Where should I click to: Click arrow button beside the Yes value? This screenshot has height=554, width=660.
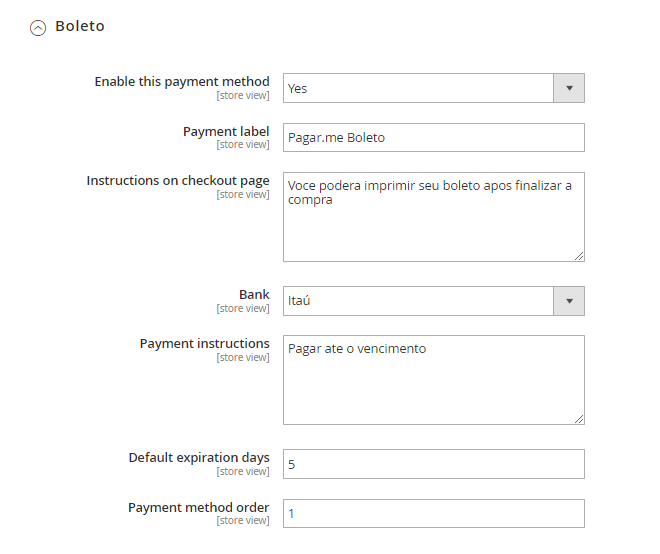pyautogui.click(x=569, y=88)
